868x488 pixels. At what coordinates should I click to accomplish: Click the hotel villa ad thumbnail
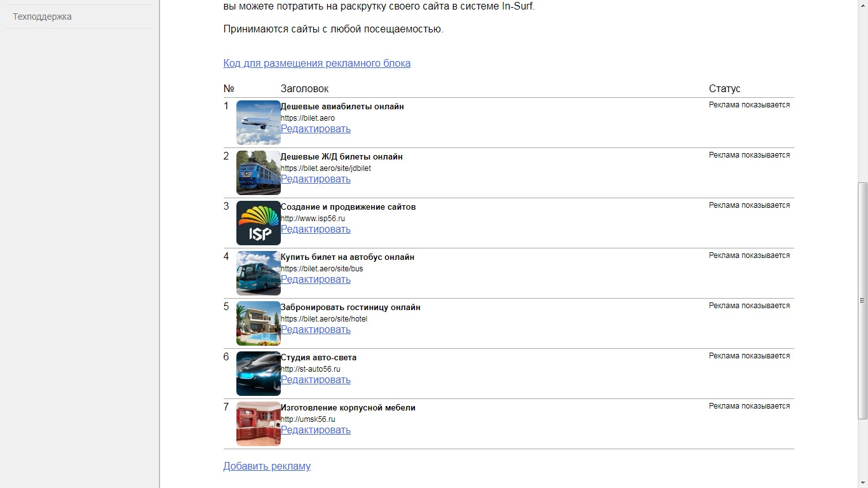[259, 323]
